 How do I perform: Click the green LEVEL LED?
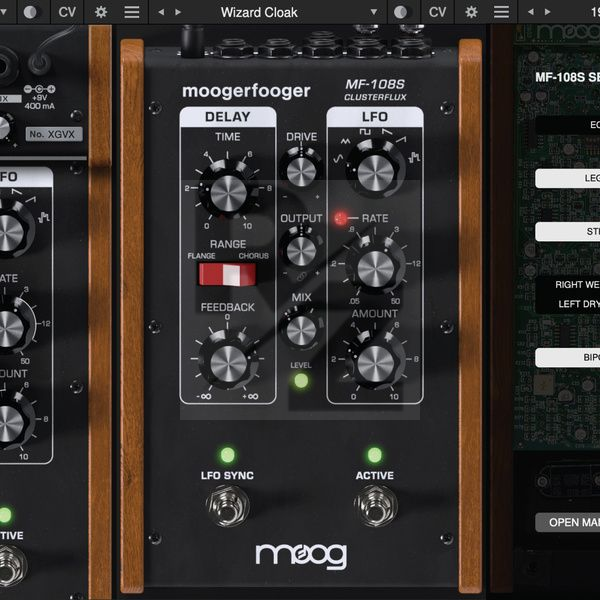[x=301, y=381]
